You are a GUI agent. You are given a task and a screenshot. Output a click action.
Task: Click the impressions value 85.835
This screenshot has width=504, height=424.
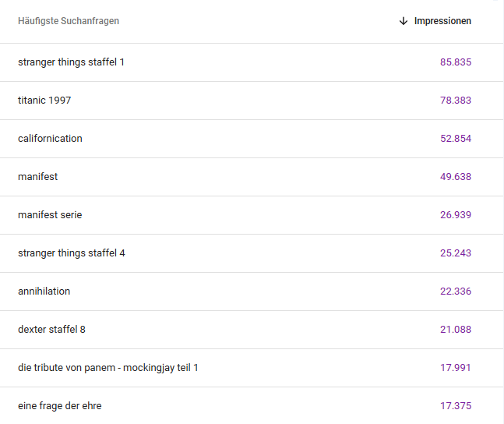pos(456,62)
